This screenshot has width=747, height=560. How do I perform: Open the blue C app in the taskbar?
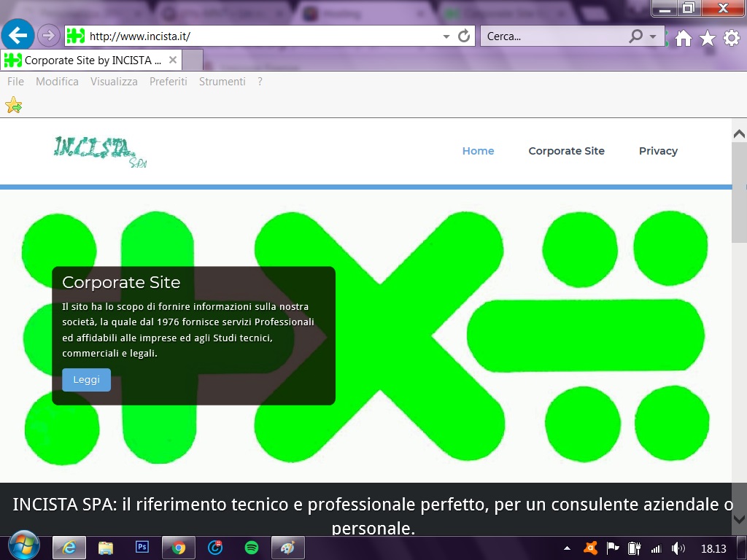coord(215,548)
